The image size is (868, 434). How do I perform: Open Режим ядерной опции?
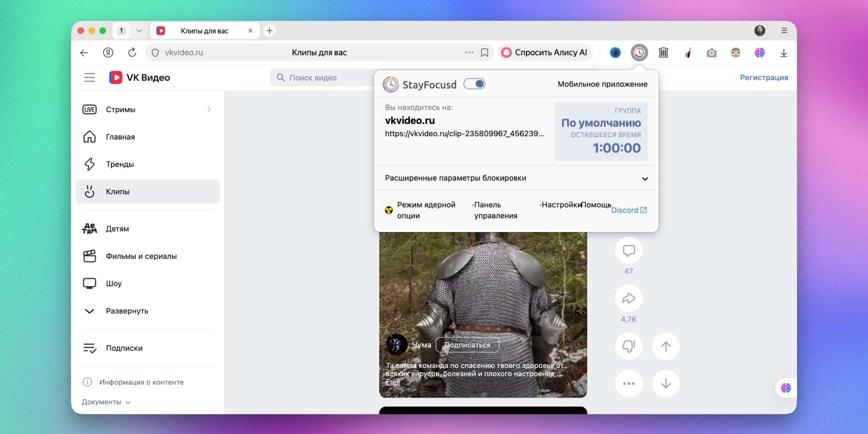[421, 210]
